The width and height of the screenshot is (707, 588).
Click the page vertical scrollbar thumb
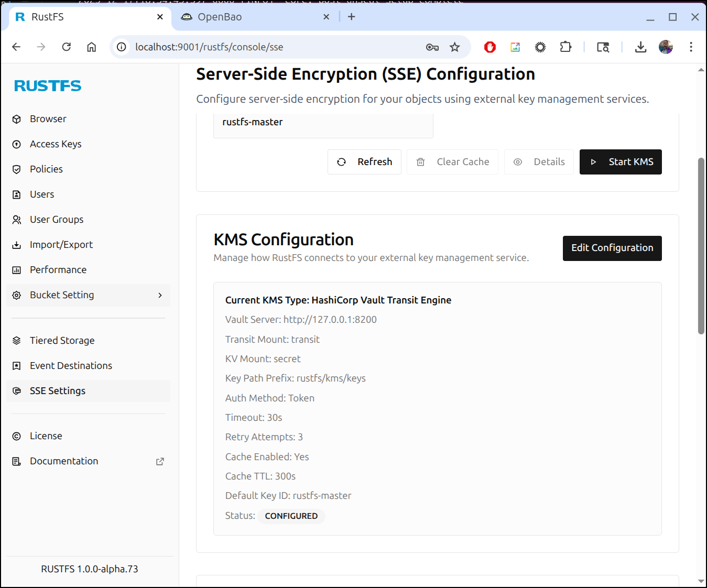tap(701, 246)
